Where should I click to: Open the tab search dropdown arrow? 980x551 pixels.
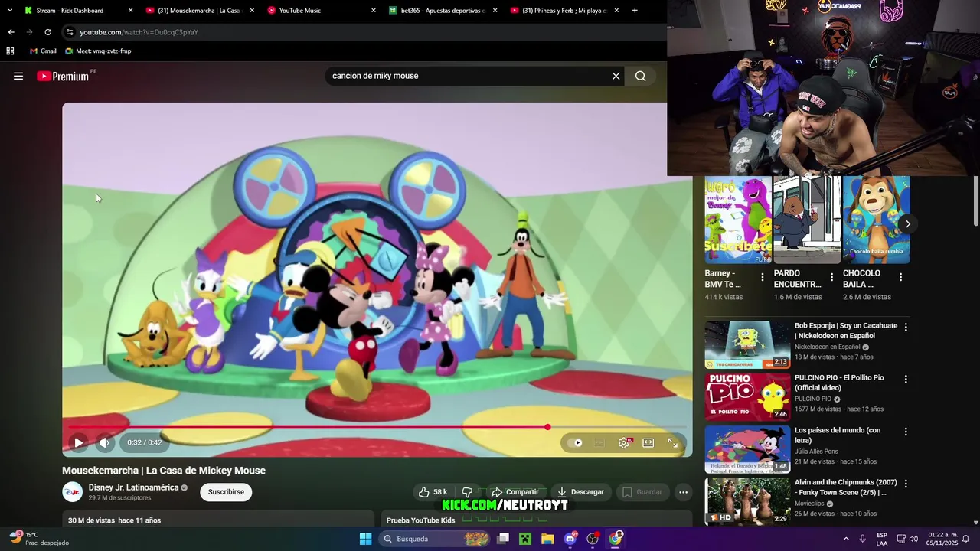[x=10, y=11]
